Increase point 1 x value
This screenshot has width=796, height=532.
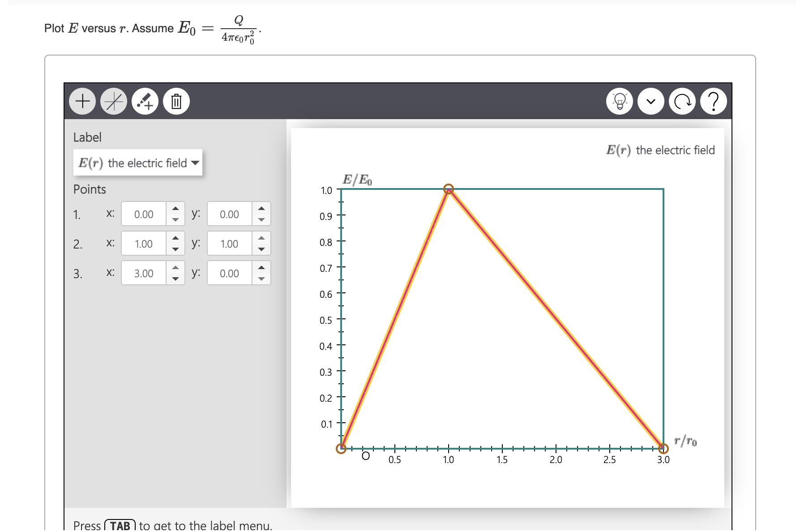click(175, 208)
